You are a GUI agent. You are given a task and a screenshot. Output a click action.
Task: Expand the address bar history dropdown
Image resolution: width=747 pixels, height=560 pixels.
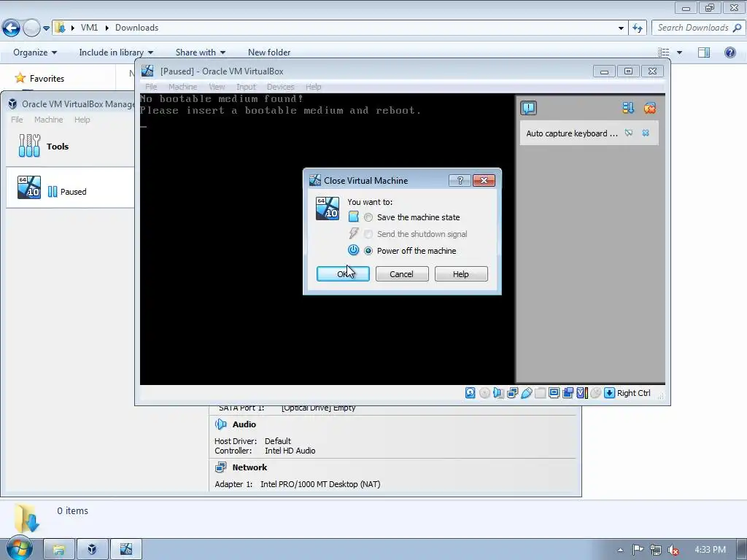point(621,28)
